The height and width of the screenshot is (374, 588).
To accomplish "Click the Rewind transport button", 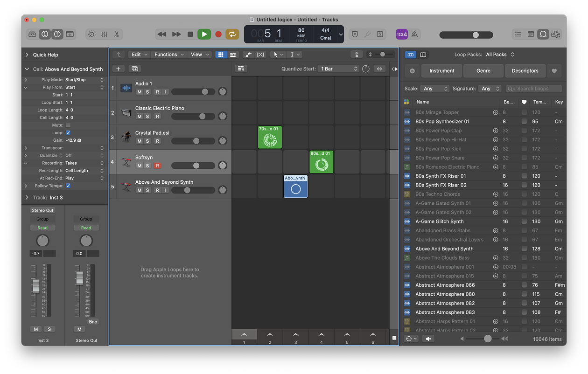I will pos(162,34).
